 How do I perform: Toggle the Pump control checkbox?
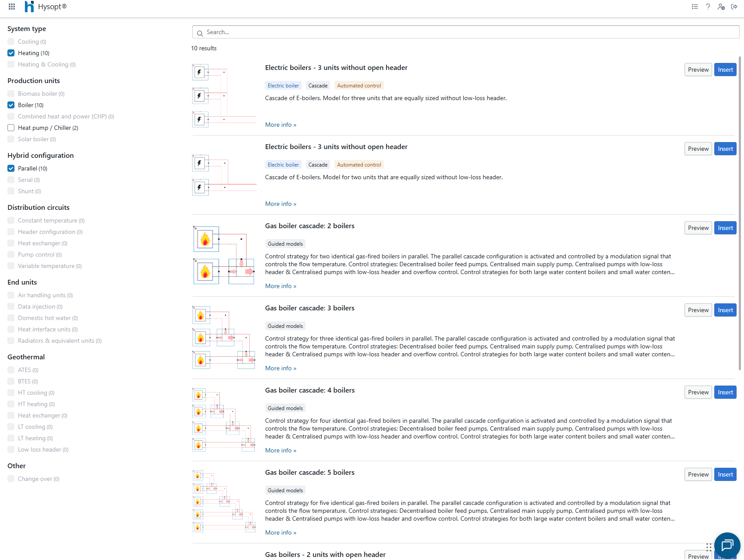[11, 254]
